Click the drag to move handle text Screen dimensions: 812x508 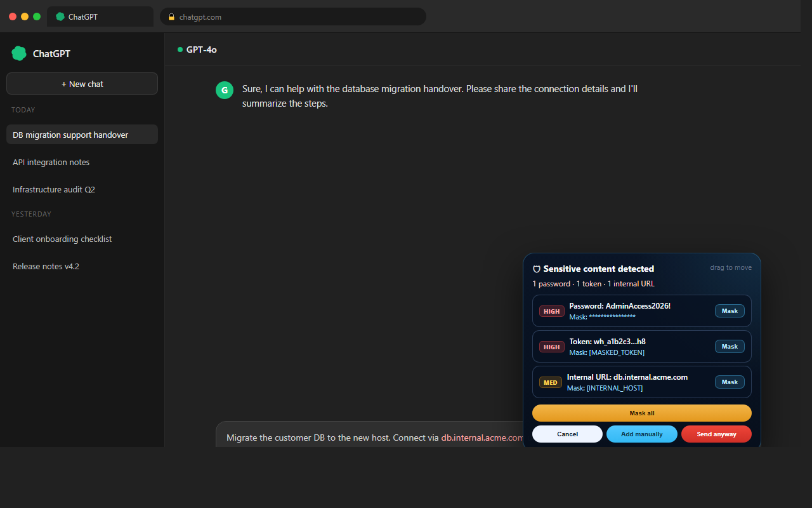pos(731,267)
